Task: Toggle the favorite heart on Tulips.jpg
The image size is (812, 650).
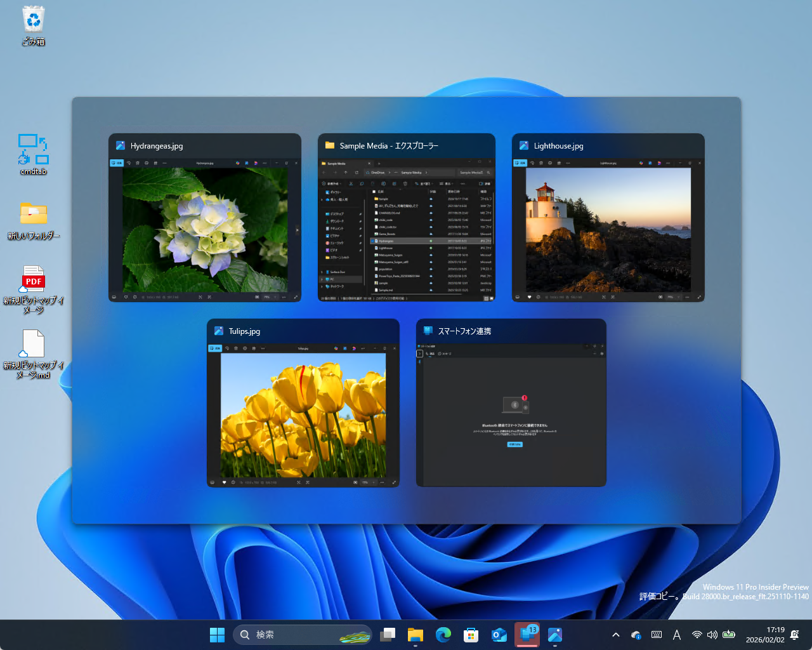Action: 224,482
